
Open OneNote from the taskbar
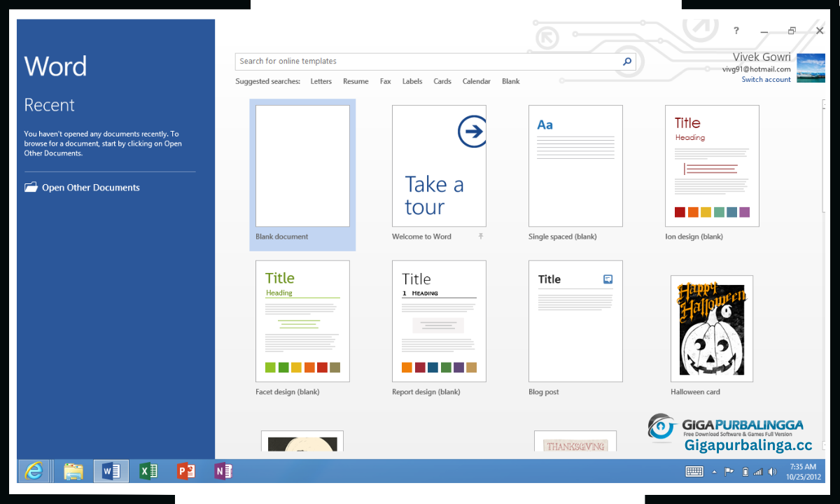[x=223, y=471]
